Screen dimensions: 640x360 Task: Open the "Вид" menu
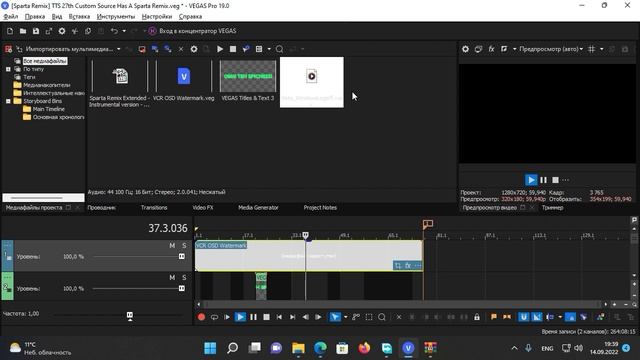[57, 17]
